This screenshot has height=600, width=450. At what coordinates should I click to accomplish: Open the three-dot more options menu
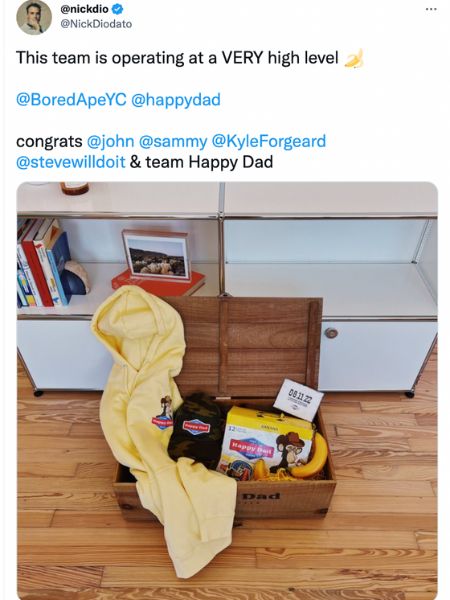(x=431, y=9)
